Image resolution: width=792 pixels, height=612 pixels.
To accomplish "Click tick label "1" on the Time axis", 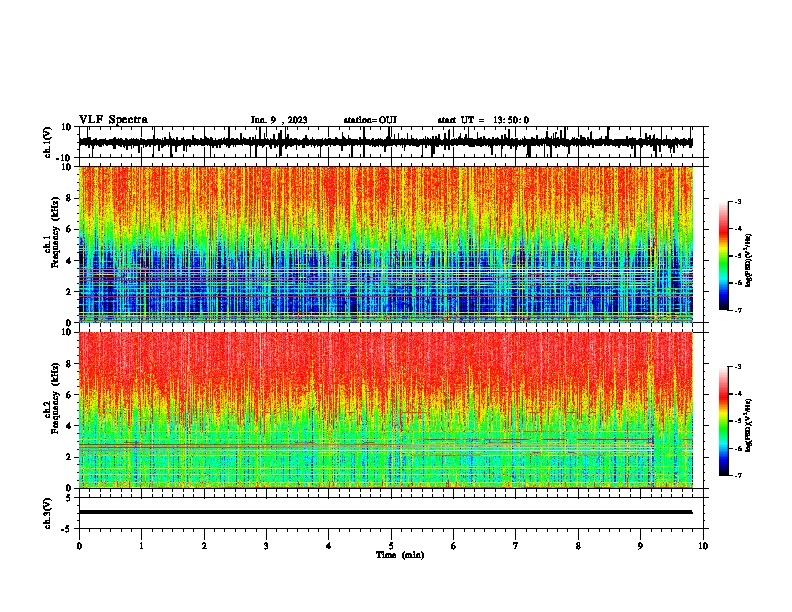I will pos(141,546).
